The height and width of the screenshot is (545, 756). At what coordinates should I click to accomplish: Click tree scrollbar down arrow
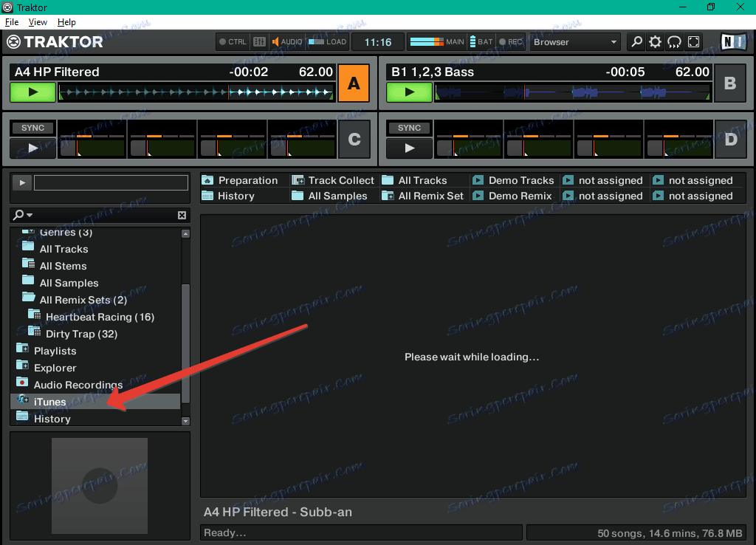(185, 421)
